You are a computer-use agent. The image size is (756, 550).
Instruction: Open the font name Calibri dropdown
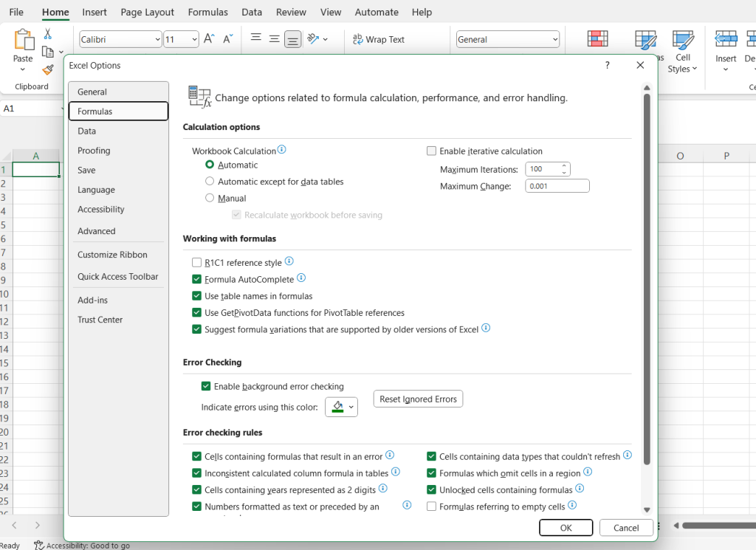[x=157, y=40]
